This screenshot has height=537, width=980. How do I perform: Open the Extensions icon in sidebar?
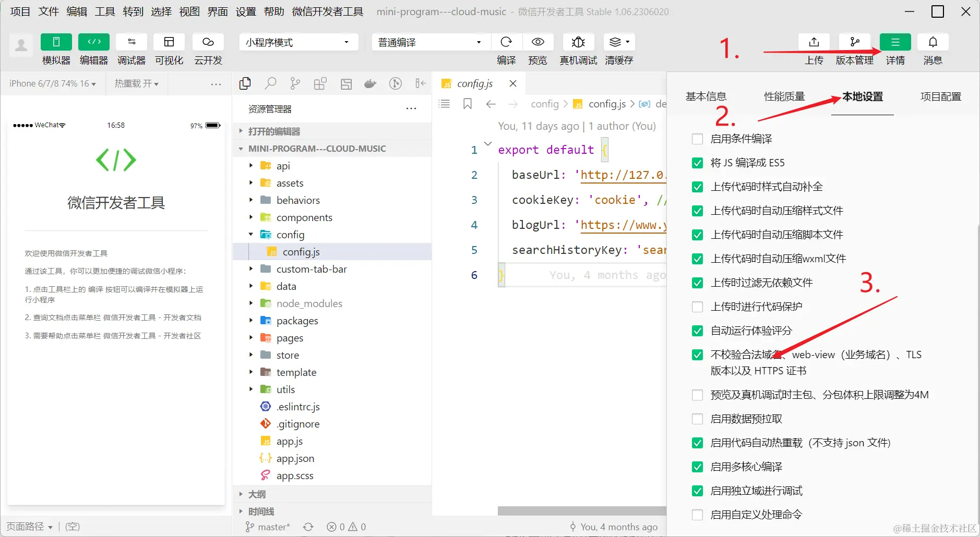click(320, 83)
